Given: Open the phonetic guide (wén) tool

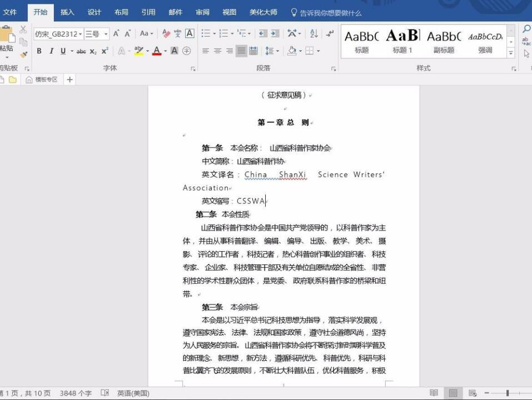Looking at the screenshot, I should (x=177, y=33).
